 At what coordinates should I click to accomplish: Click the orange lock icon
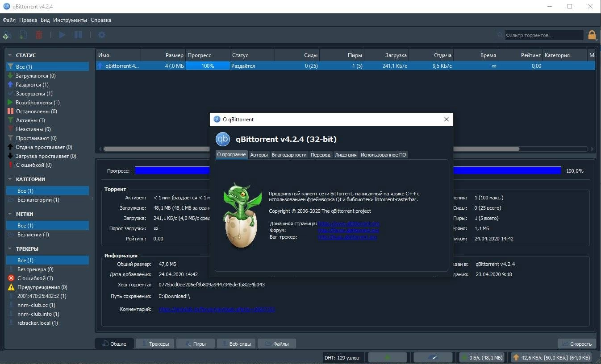coord(592,35)
